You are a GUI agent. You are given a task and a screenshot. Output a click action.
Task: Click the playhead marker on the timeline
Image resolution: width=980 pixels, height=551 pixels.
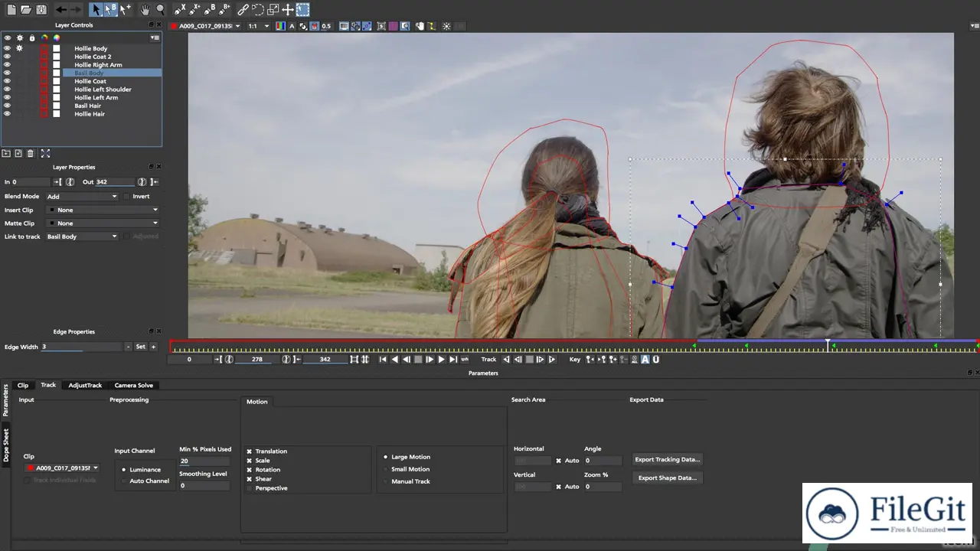coord(828,344)
